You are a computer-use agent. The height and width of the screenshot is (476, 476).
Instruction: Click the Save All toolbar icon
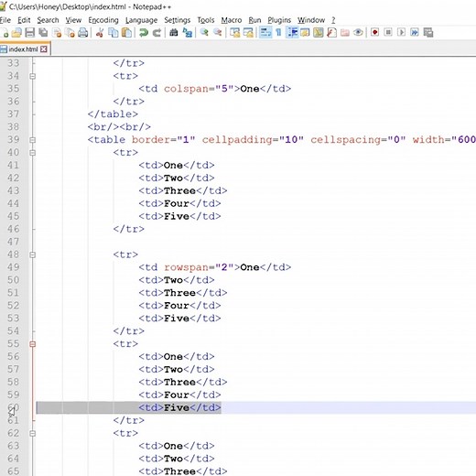coord(43,32)
